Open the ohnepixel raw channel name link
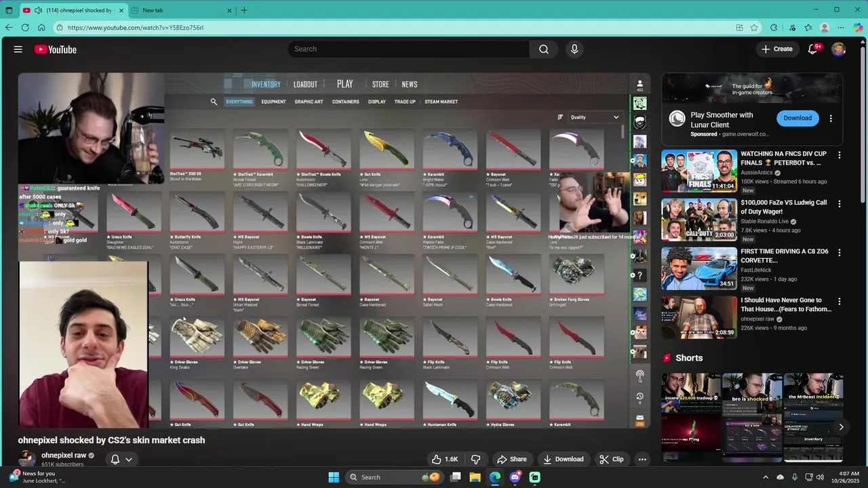Screen dimensions: 868x488 (x=64, y=455)
